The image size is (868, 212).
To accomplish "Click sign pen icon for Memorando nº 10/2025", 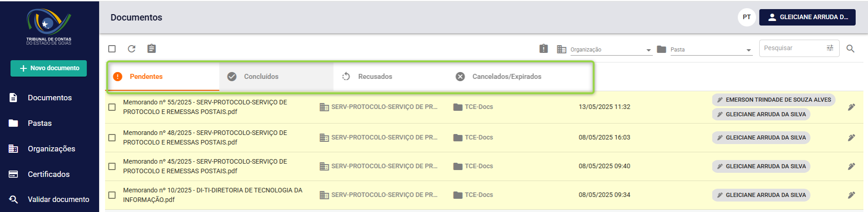I will [x=852, y=195].
